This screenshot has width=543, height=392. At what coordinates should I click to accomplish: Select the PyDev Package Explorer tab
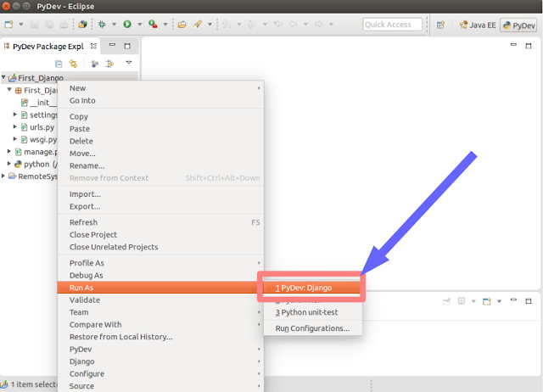point(48,47)
